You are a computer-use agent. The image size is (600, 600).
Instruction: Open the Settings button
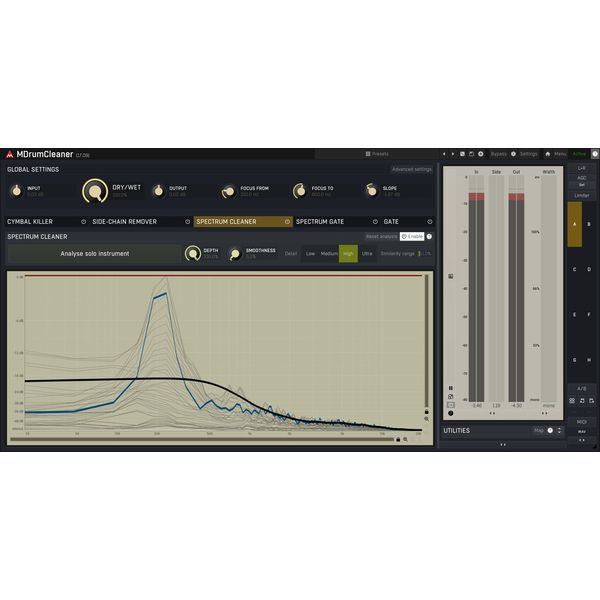tap(528, 154)
